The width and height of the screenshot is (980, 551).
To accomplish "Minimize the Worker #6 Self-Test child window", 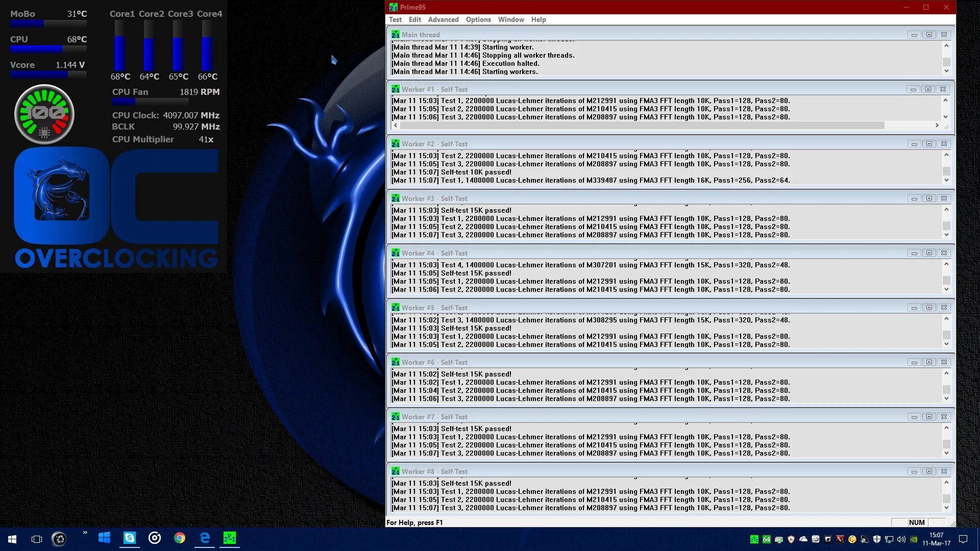I will 914,362.
